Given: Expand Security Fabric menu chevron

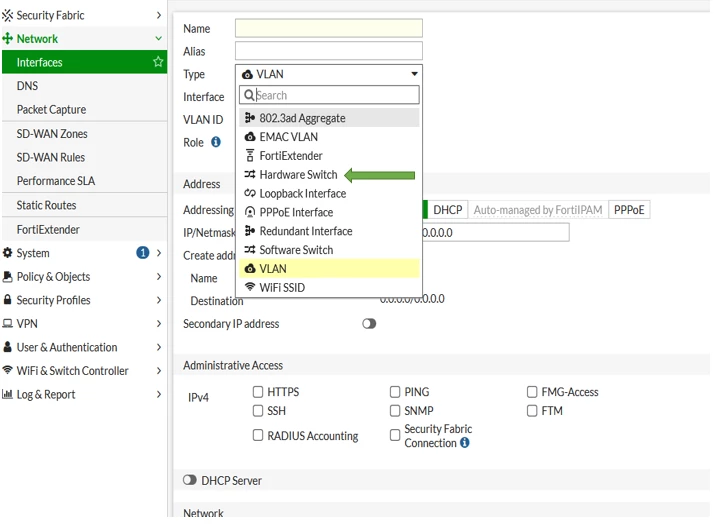Looking at the screenshot, I should point(158,15).
